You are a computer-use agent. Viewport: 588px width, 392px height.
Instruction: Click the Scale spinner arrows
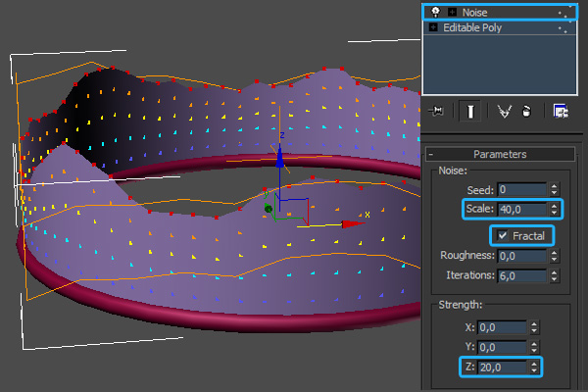coord(554,209)
